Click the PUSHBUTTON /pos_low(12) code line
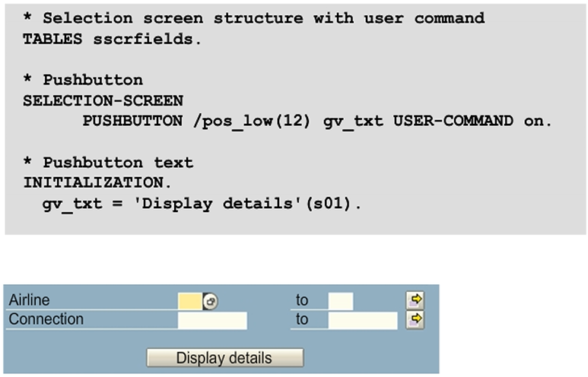 tap(317, 120)
